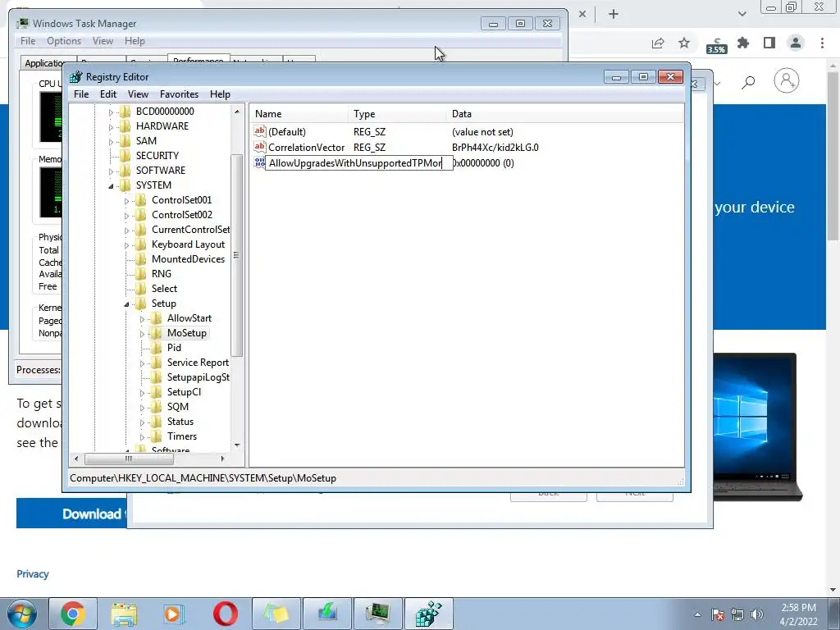840x630 pixels.
Task: Show hidden system tray icons
Action: 697,614
